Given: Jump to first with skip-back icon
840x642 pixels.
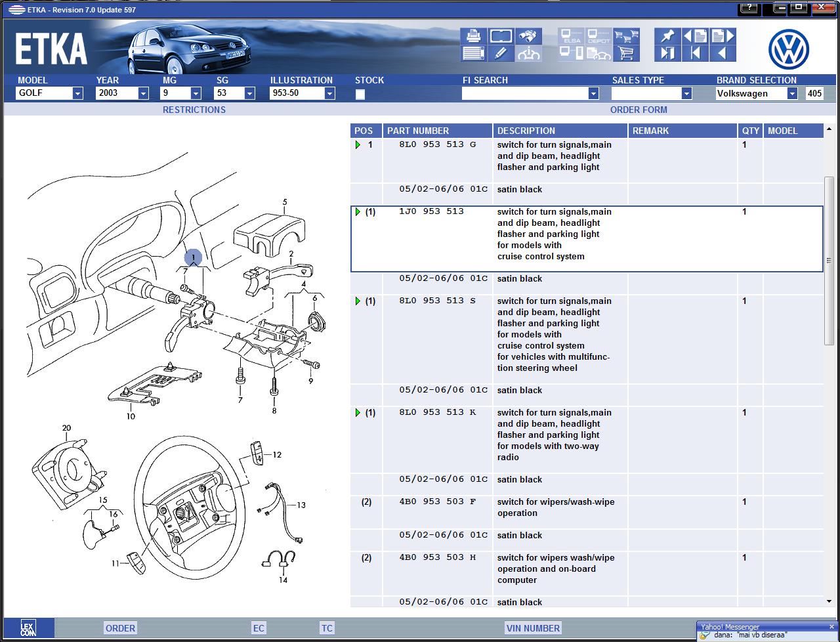Looking at the screenshot, I should pos(695,54).
